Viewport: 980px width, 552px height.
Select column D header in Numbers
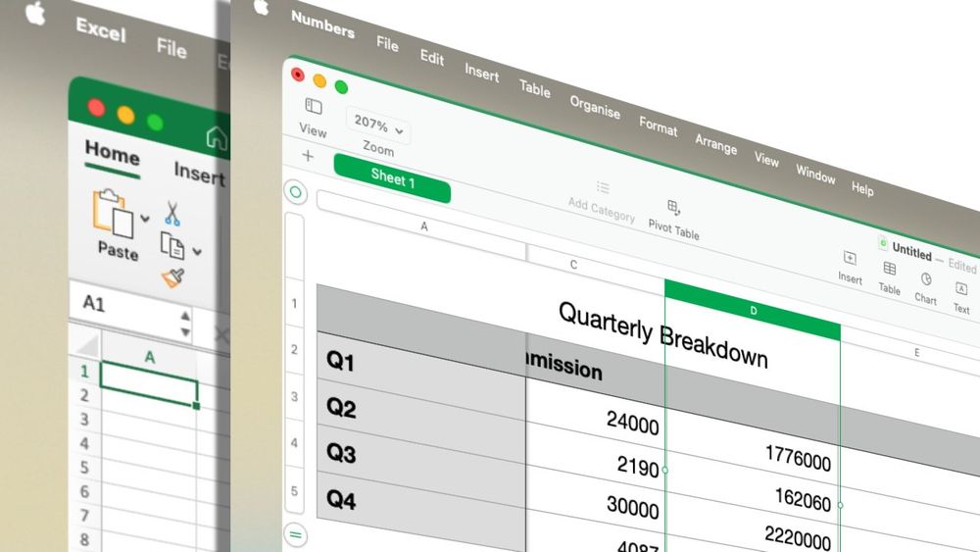click(x=753, y=310)
